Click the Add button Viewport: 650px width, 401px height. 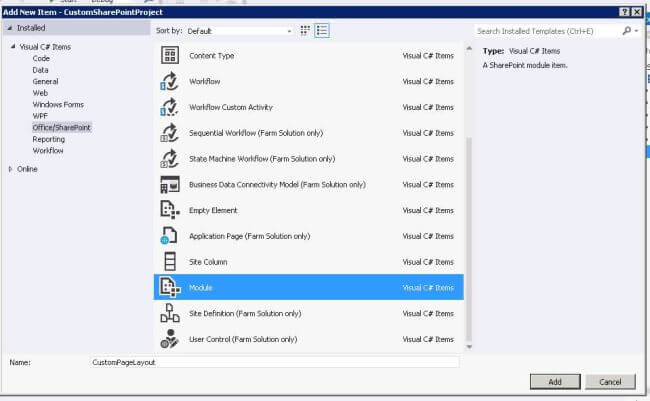click(555, 382)
